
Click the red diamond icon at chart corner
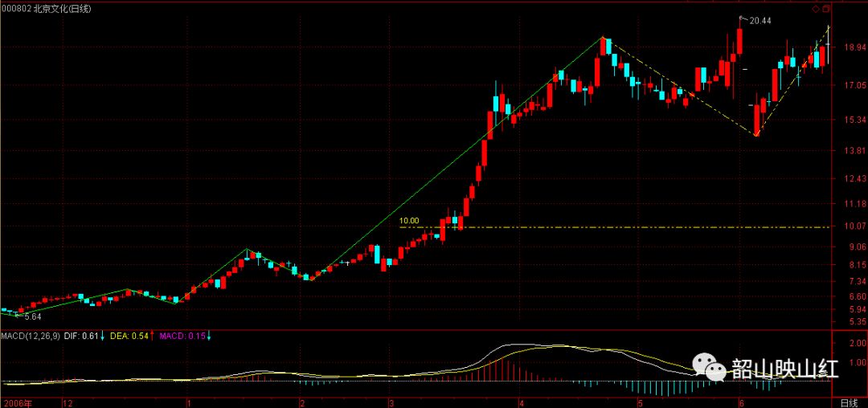815,9
